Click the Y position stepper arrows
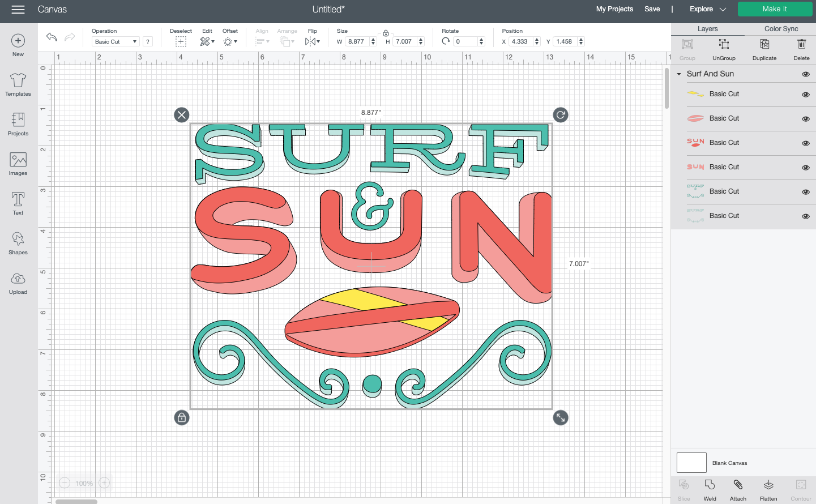Screen dimensions: 816x504 [581, 41]
